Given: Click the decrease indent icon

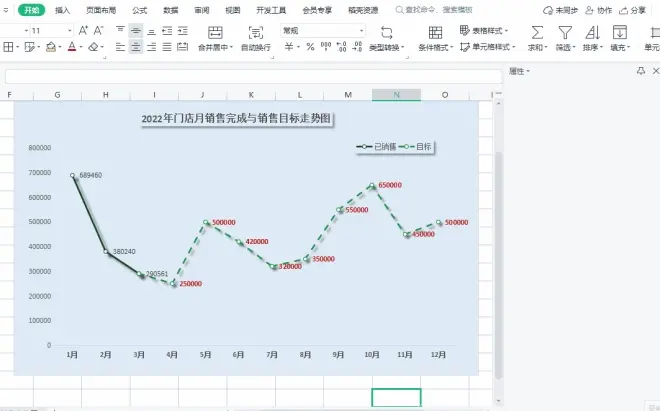Looking at the screenshot, I should pos(167,30).
